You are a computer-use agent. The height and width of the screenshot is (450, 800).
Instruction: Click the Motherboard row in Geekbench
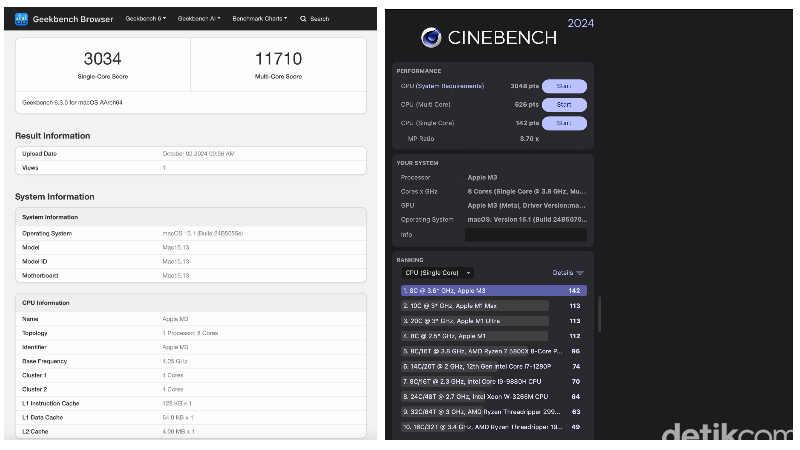pos(191,276)
